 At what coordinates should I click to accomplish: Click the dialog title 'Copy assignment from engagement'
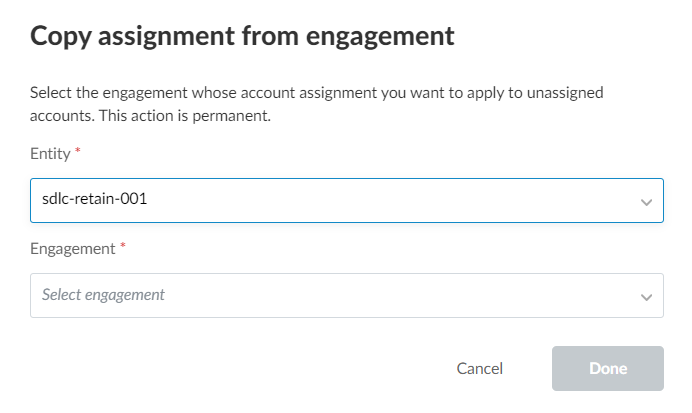[242, 38]
